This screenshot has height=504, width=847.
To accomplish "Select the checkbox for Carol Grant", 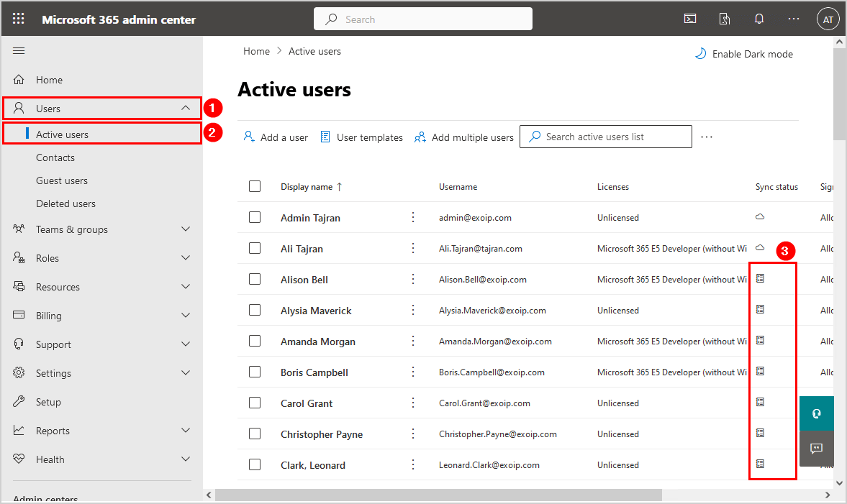I will tap(255, 403).
